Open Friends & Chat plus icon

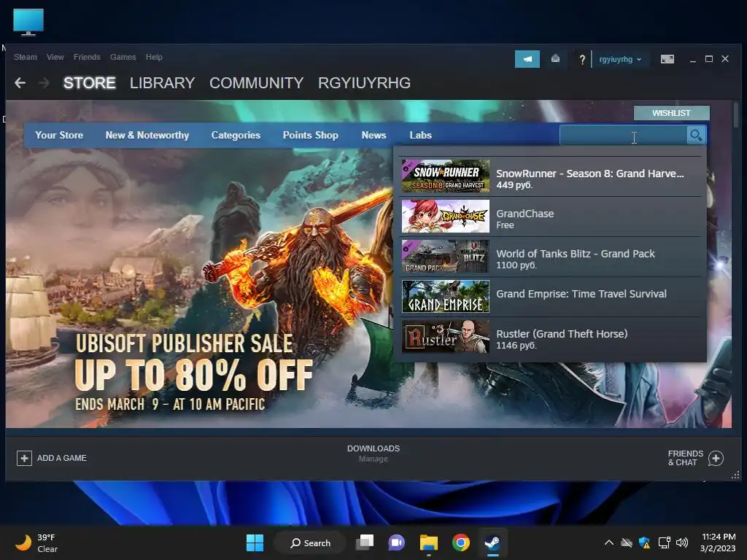pyautogui.click(x=716, y=458)
